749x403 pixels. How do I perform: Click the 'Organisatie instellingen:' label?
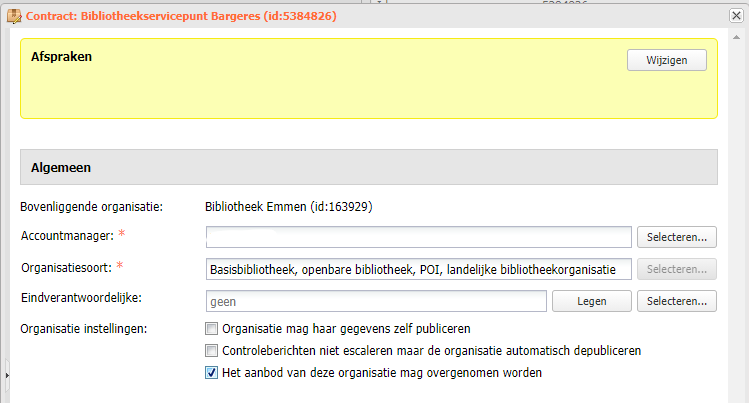[84, 329]
